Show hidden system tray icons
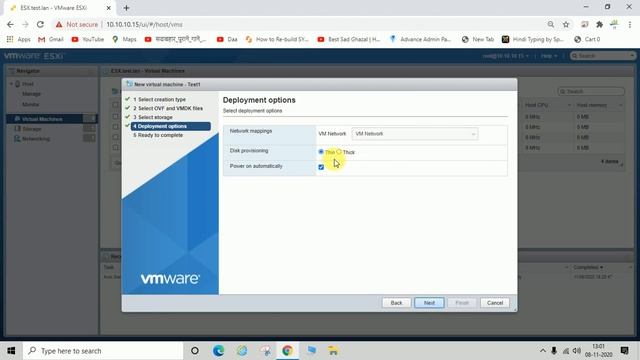The height and width of the screenshot is (360, 640). (x=542, y=351)
